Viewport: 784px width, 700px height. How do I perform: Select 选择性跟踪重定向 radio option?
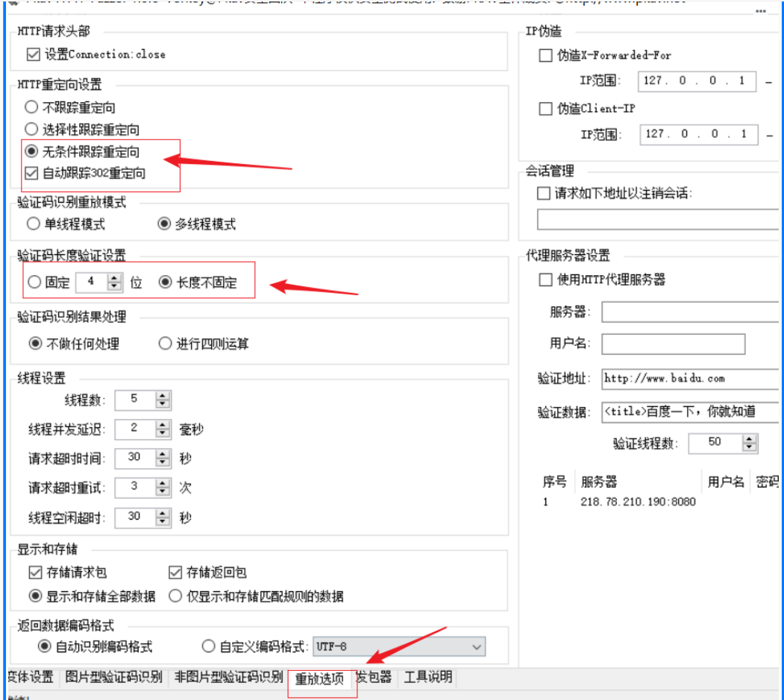31,129
